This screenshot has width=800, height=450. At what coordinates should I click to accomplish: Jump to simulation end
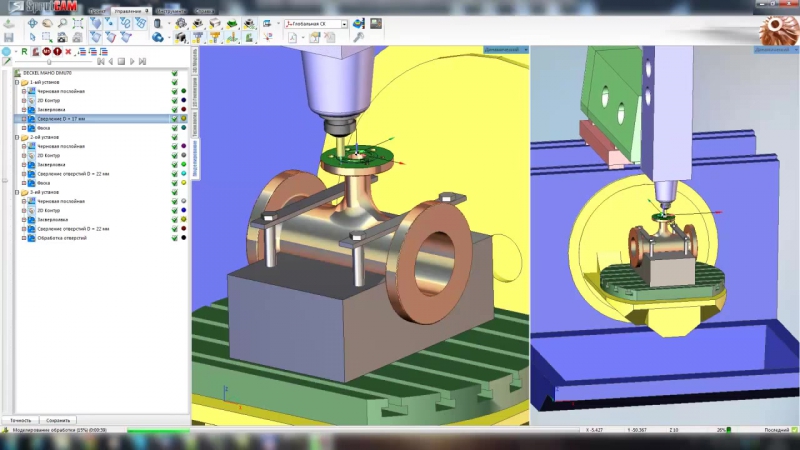[142, 61]
